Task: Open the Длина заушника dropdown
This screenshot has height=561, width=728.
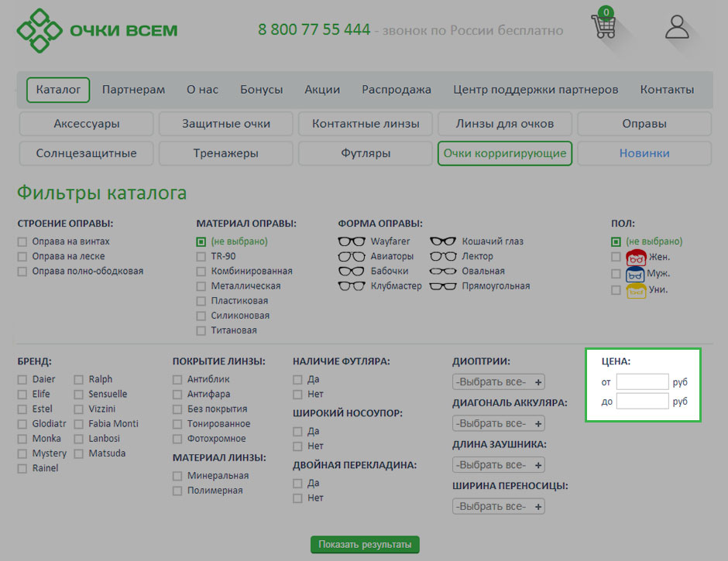Action: coord(498,465)
